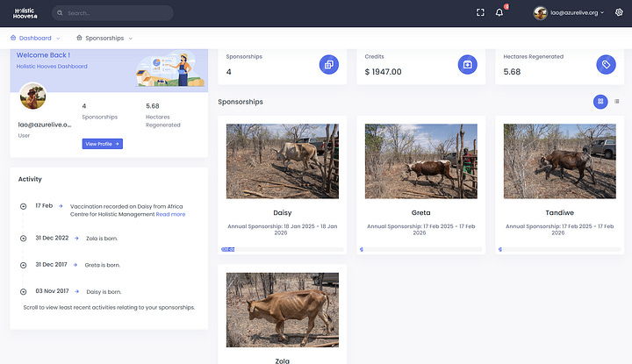Click the Holistic Hooves Dashboard subtitle
632x364 pixels.
point(52,67)
